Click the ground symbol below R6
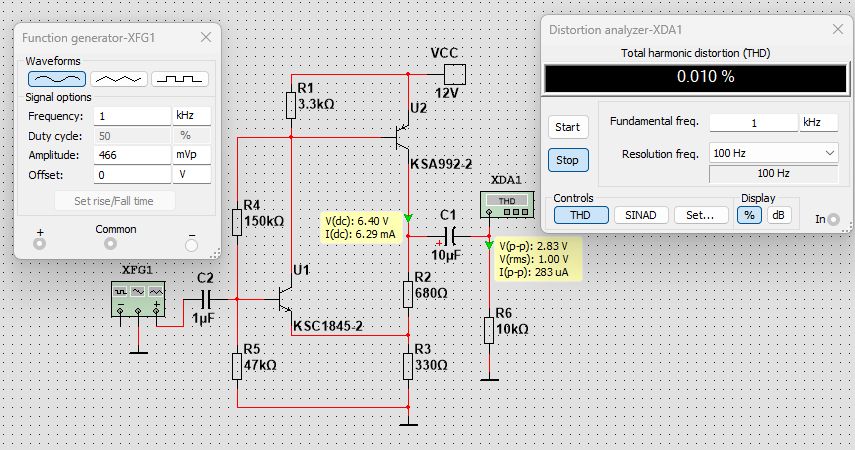The height and width of the screenshot is (450, 855). click(x=489, y=379)
